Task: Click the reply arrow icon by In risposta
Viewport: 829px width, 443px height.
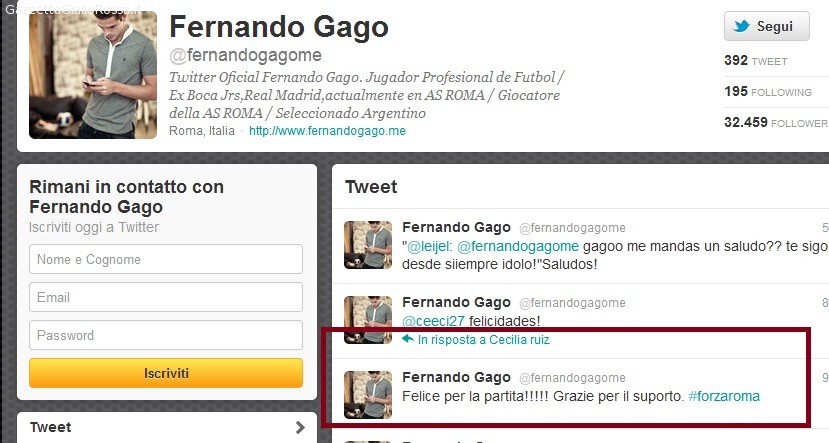Action: pos(408,339)
